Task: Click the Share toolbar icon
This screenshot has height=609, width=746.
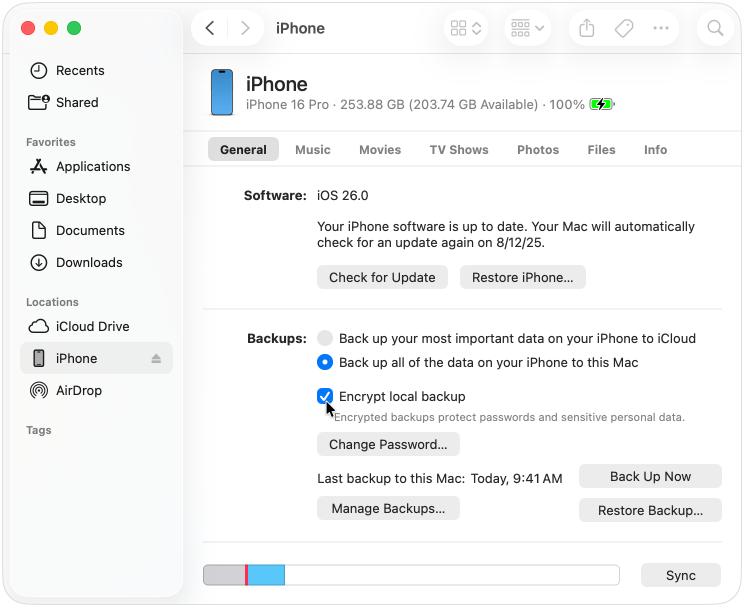Action: pyautogui.click(x=587, y=29)
